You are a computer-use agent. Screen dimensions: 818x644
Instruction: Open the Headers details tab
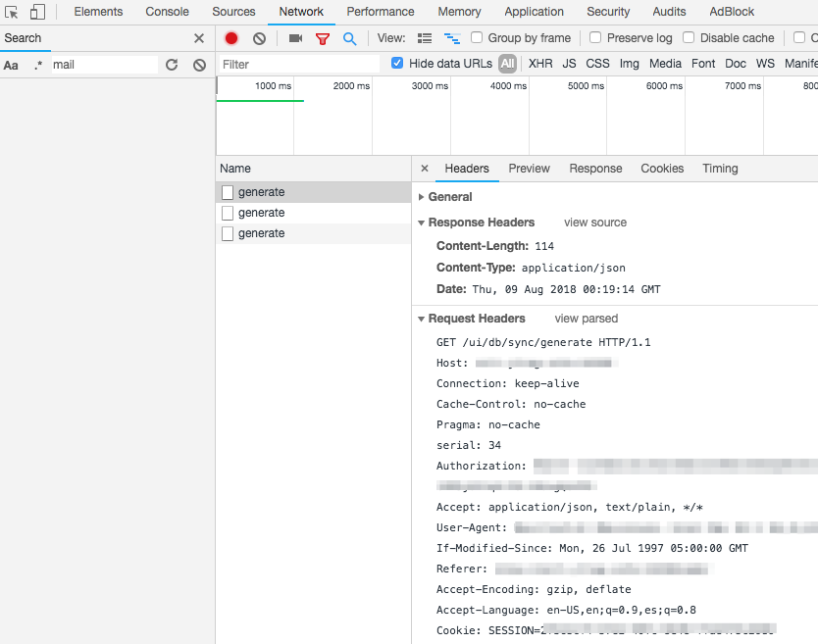pyautogui.click(x=467, y=169)
